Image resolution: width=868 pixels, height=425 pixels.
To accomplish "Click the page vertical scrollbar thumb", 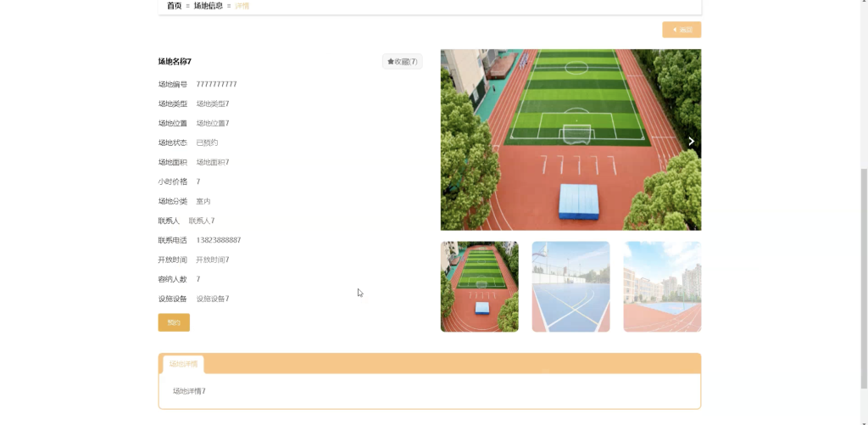I will pos(864,278).
